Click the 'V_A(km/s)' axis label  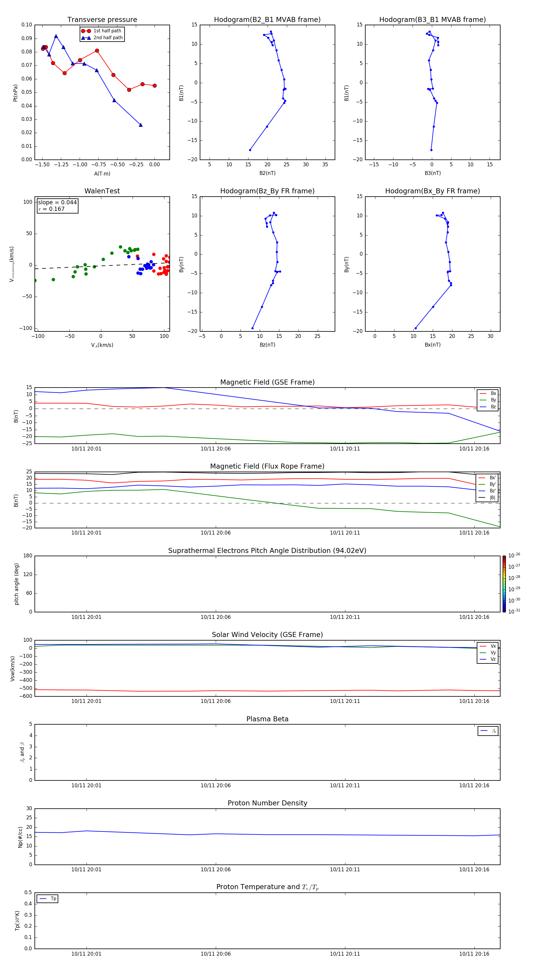102,345
